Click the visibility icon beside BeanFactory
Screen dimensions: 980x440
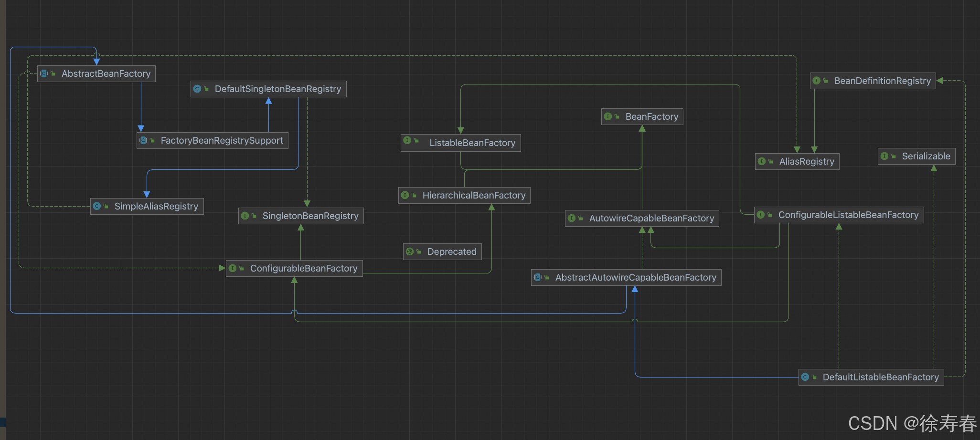(x=617, y=116)
